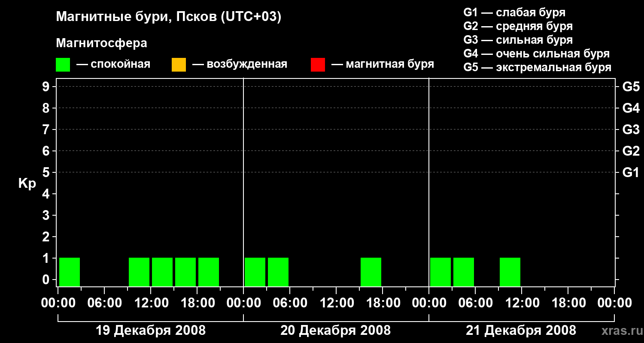Click the 09:00–12:00 bar on 19 December
The width and height of the screenshot is (644, 343).
click(x=139, y=272)
